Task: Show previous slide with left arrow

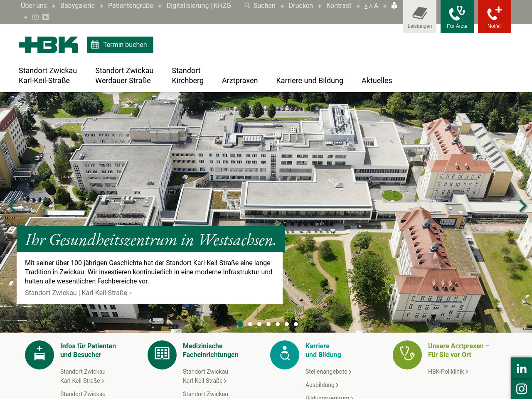Action: [11, 206]
